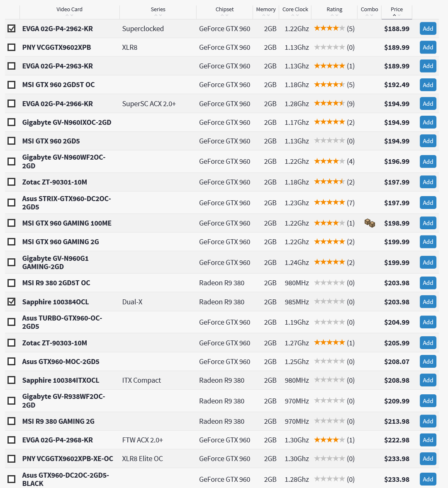Select checkbox for Zotac ZT-90303-10M
Image resolution: width=448 pixels, height=488 pixels.
click(x=12, y=343)
